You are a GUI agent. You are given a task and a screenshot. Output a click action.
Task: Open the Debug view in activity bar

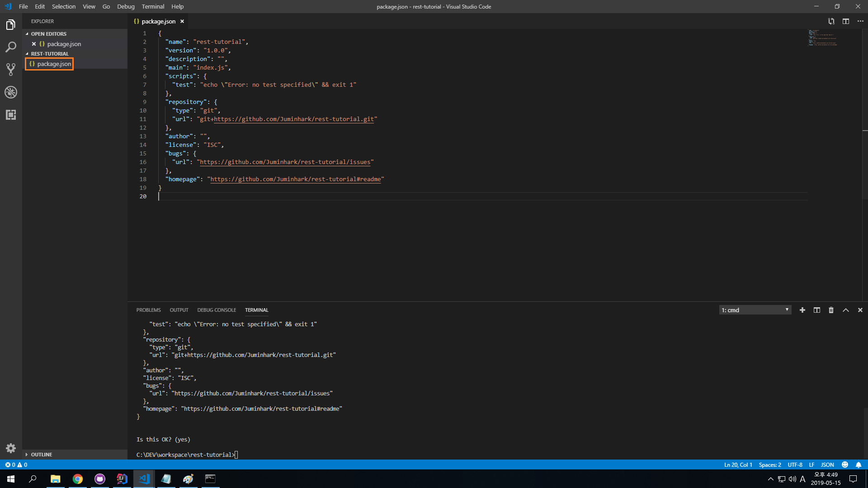pos(11,92)
